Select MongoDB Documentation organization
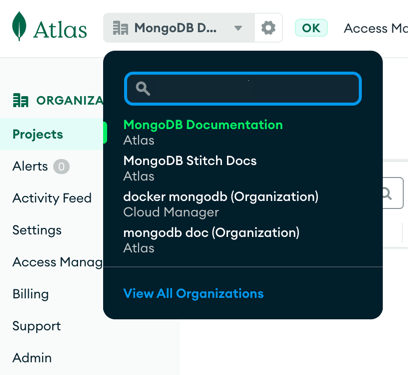Image resolution: width=408 pixels, height=375 pixels. click(x=203, y=125)
